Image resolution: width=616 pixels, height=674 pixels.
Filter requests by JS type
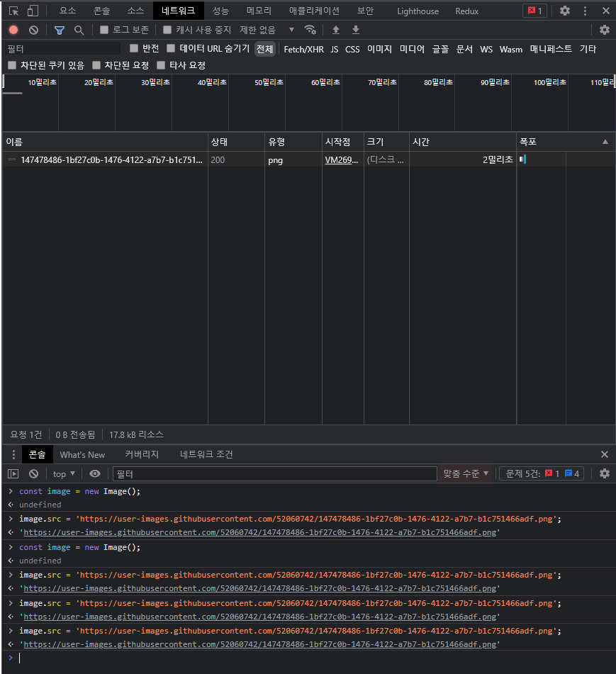click(334, 49)
